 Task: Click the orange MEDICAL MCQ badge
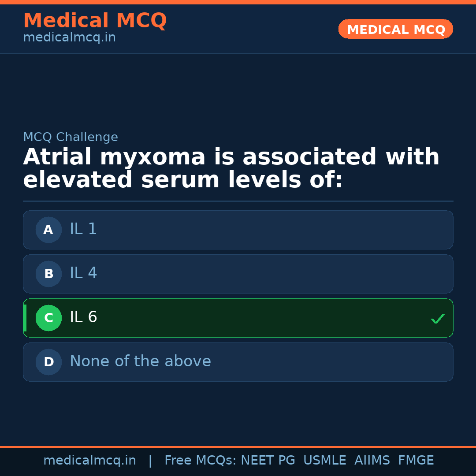(395, 29)
